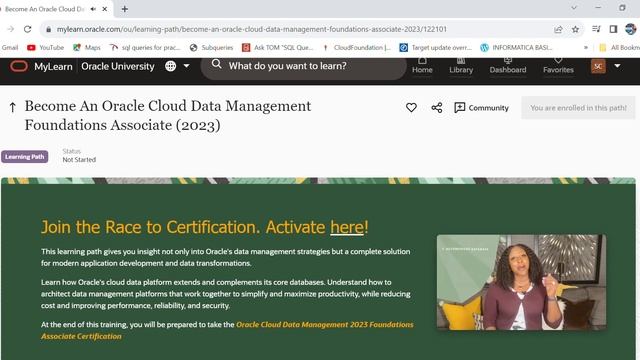This screenshot has height=360, width=640.
Task: Show more bookmarks with the double chevron
Action: [x=586, y=47]
